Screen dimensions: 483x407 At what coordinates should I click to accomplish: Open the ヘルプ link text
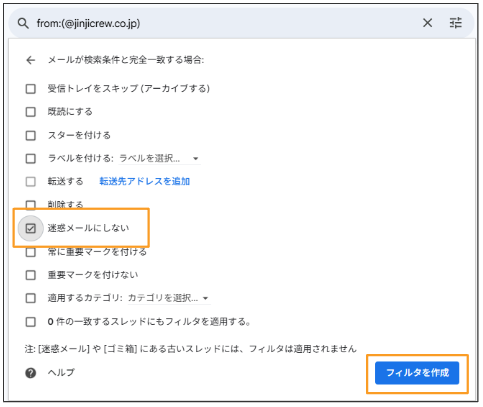61,372
